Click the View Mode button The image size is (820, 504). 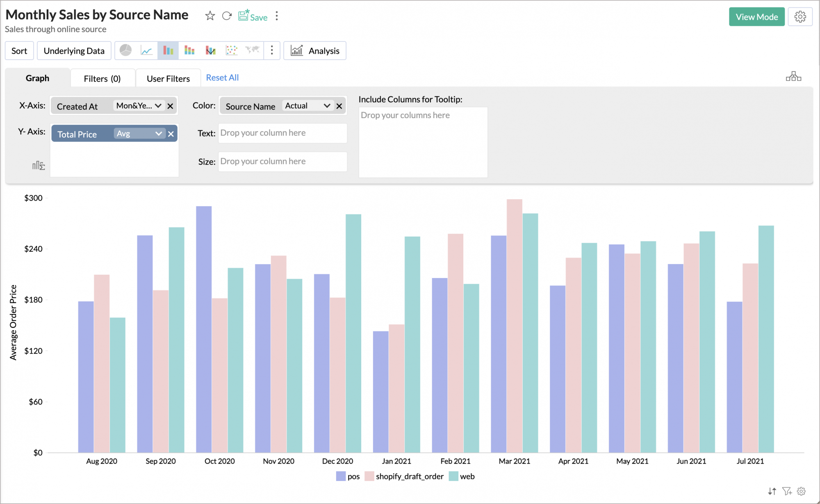(x=756, y=16)
